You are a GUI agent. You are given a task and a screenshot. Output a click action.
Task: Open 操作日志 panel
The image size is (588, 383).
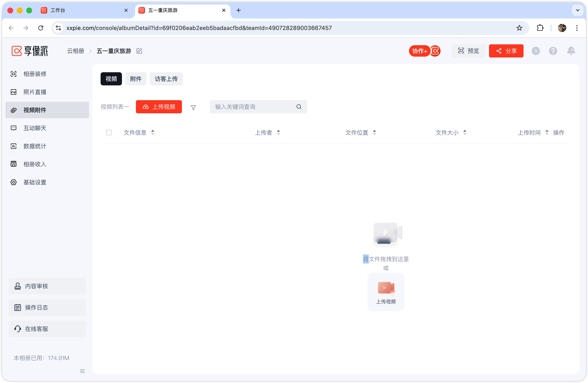coord(47,307)
